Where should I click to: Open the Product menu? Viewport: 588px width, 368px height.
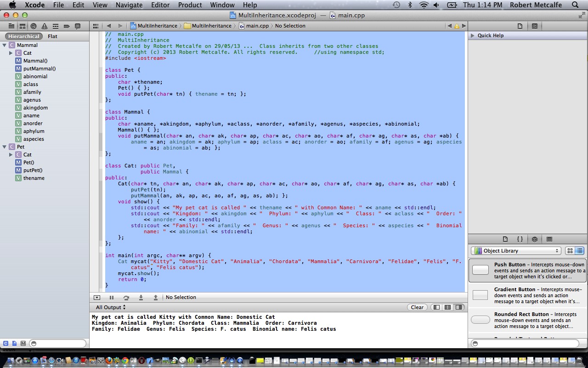190,5
